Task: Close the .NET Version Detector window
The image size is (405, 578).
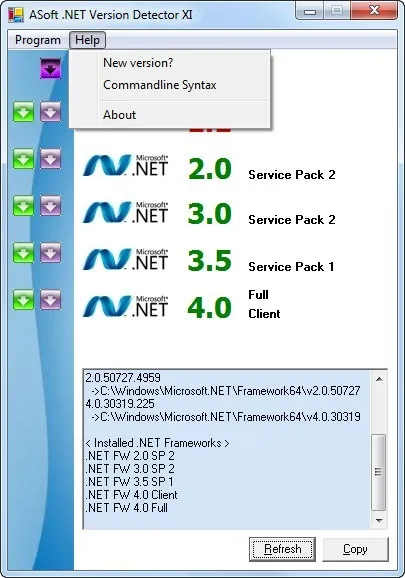Action: click(374, 10)
